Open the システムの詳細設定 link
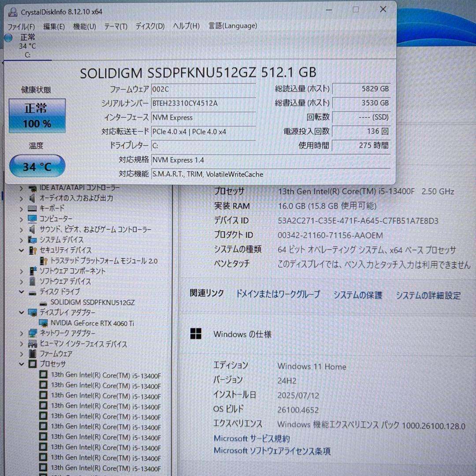476x476 pixels. [x=428, y=296]
